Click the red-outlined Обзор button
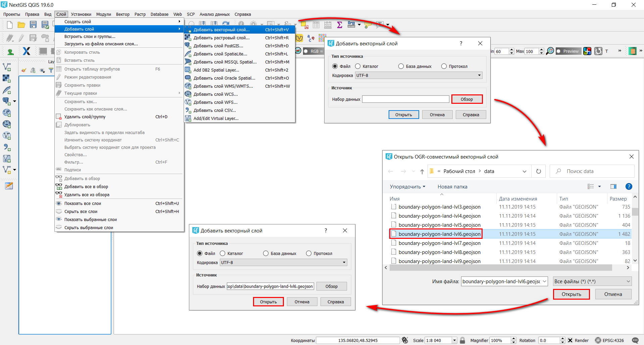 point(467,99)
